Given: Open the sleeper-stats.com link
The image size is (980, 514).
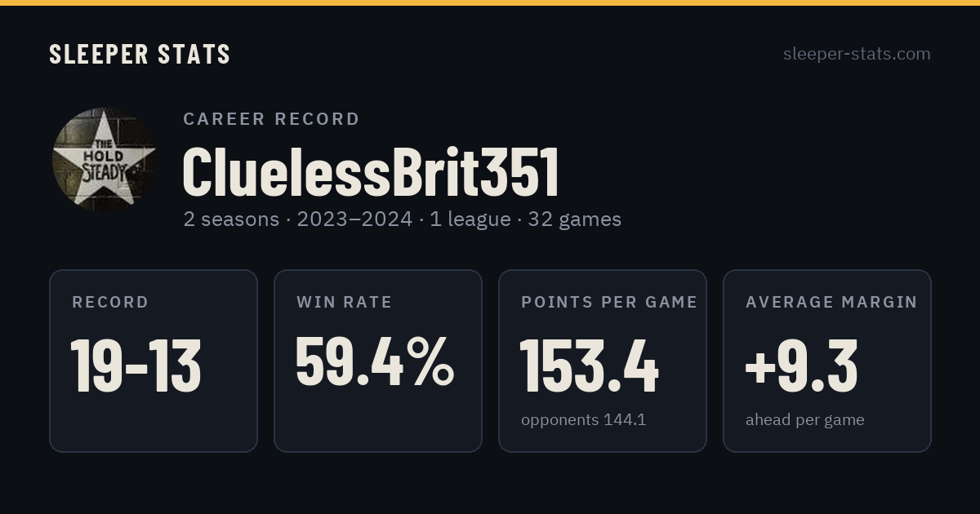Looking at the screenshot, I should (x=857, y=54).
